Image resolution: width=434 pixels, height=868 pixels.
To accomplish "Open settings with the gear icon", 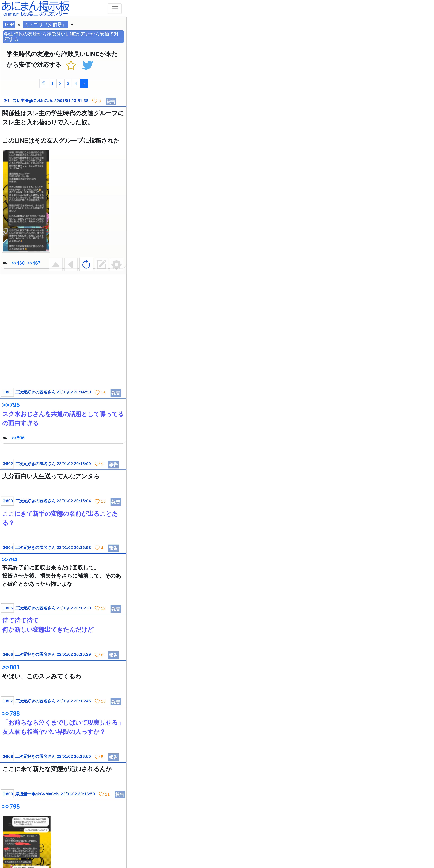I will tap(117, 265).
